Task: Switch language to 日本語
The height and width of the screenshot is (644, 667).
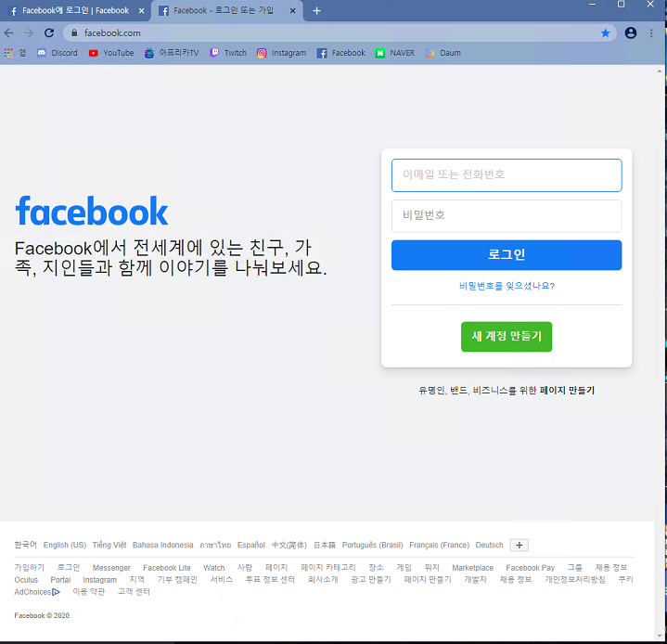Action: pyautogui.click(x=324, y=545)
